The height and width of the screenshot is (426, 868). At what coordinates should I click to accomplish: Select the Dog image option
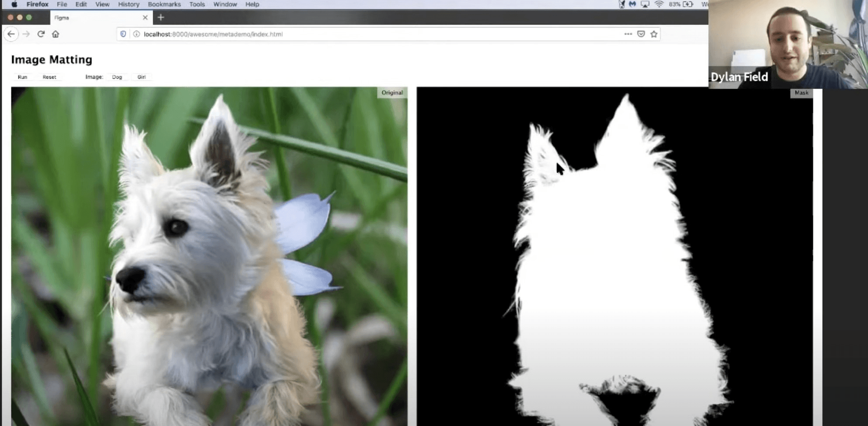[x=117, y=77]
